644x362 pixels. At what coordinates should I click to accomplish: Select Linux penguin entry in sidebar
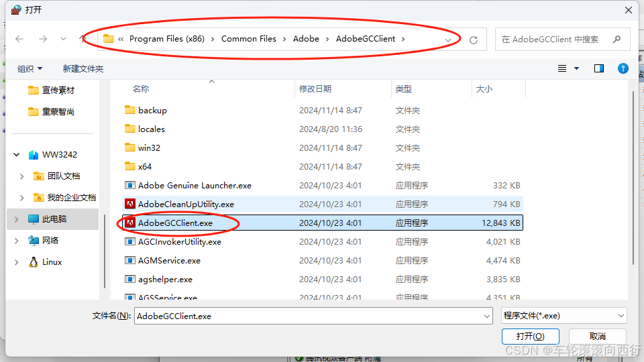[x=45, y=262]
